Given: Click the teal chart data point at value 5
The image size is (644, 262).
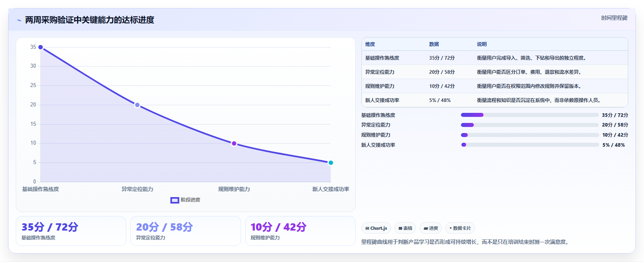Looking at the screenshot, I should [331, 163].
